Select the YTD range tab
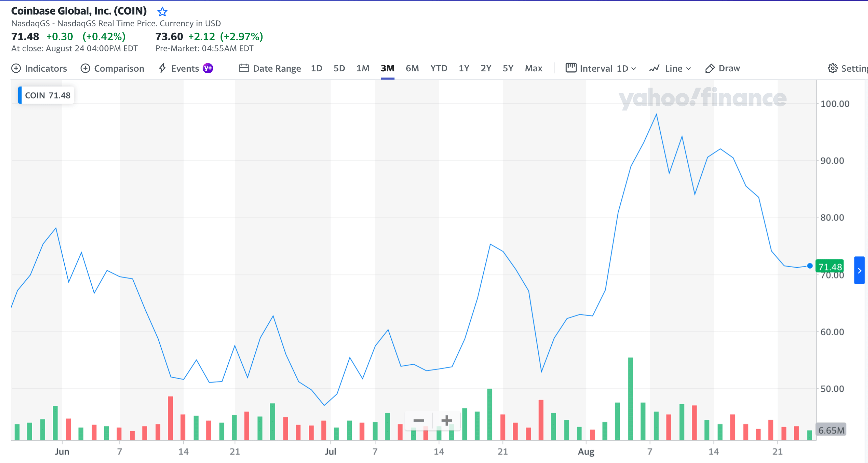This screenshot has height=463, width=868. point(439,68)
